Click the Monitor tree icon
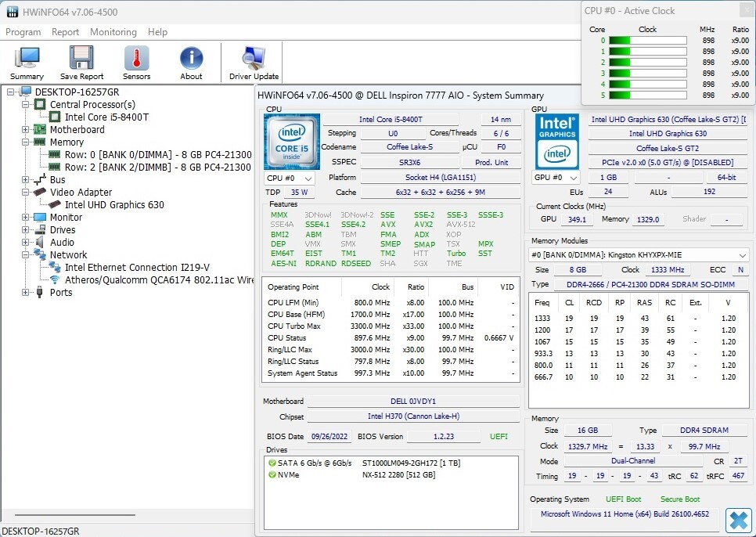756x537 pixels. coord(40,218)
